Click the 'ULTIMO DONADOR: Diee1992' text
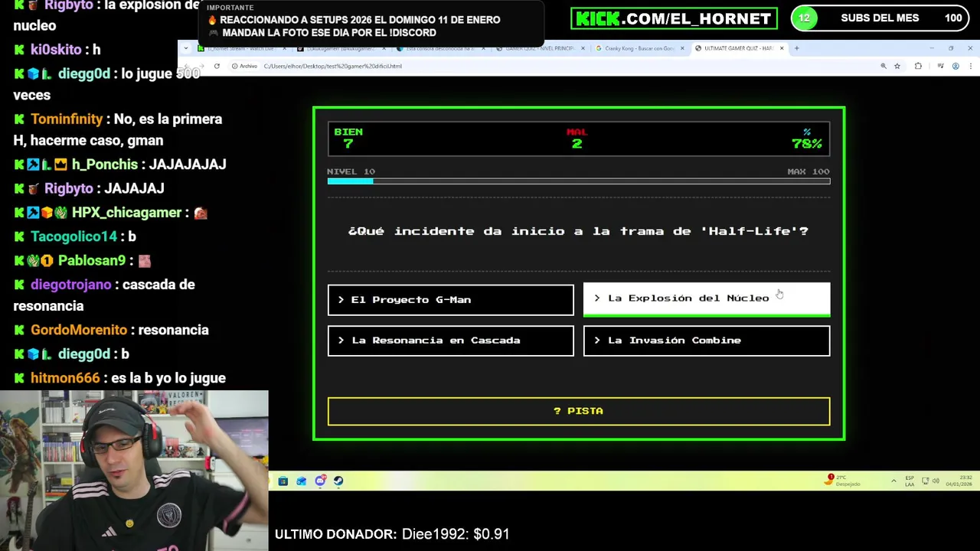 (392, 534)
